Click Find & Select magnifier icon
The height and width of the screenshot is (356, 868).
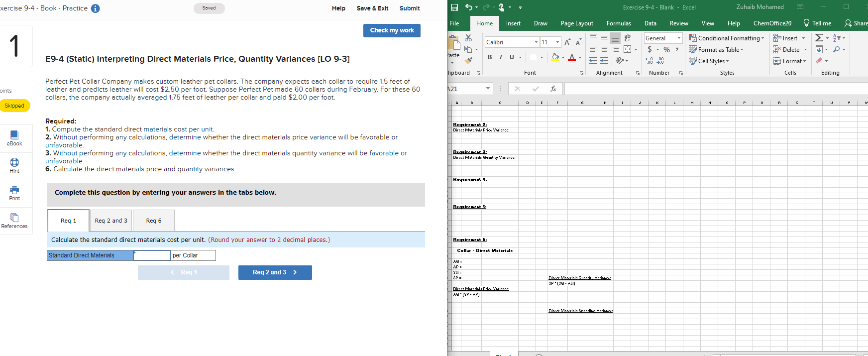(x=837, y=49)
